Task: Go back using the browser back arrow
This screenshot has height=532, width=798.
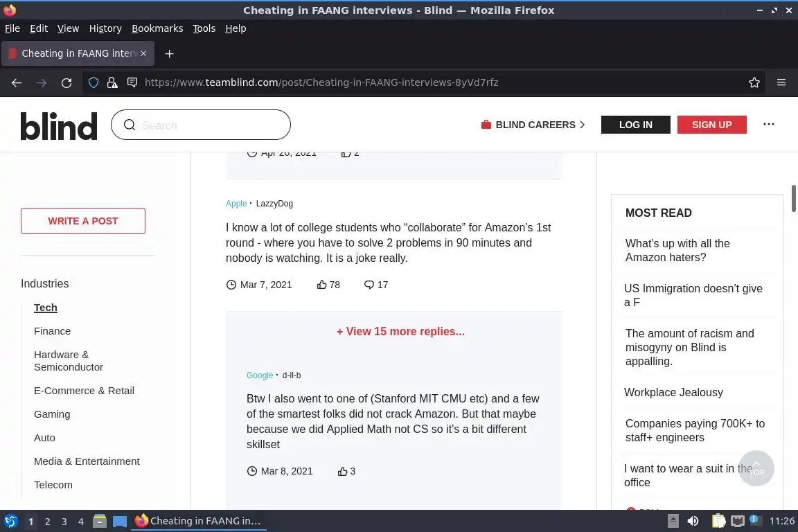Action: [x=17, y=82]
